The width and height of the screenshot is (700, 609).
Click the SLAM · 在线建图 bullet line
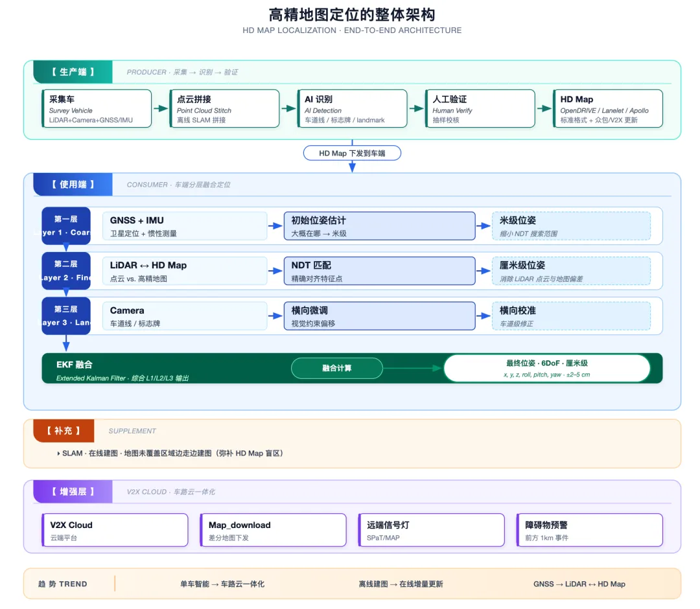coord(170,454)
